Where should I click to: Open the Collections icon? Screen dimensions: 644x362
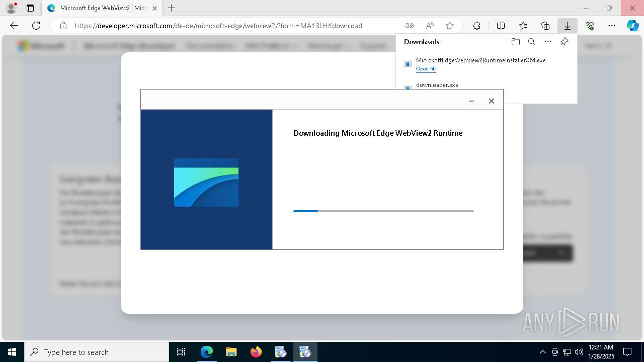click(545, 26)
